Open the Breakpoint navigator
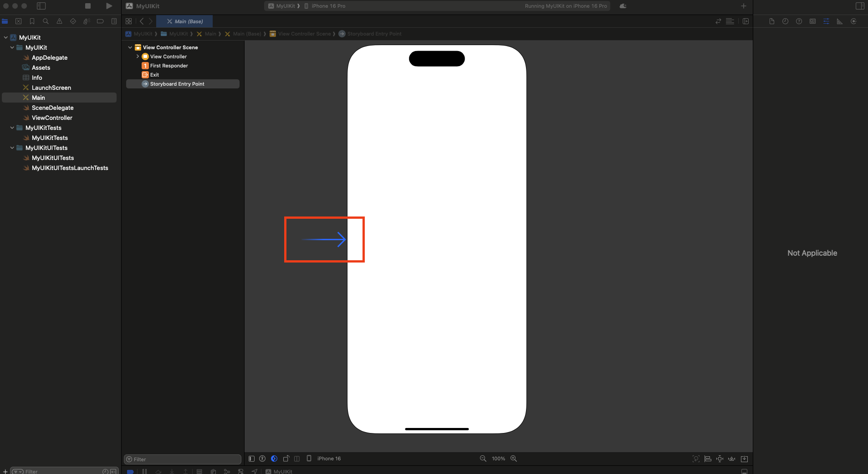The width and height of the screenshot is (868, 474). [100, 21]
